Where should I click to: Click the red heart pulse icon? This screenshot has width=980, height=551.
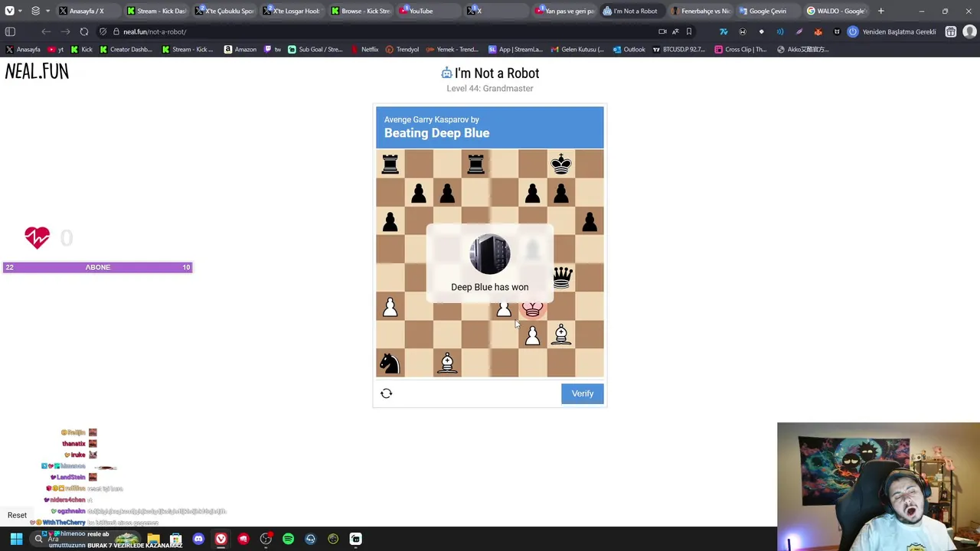[37, 238]
